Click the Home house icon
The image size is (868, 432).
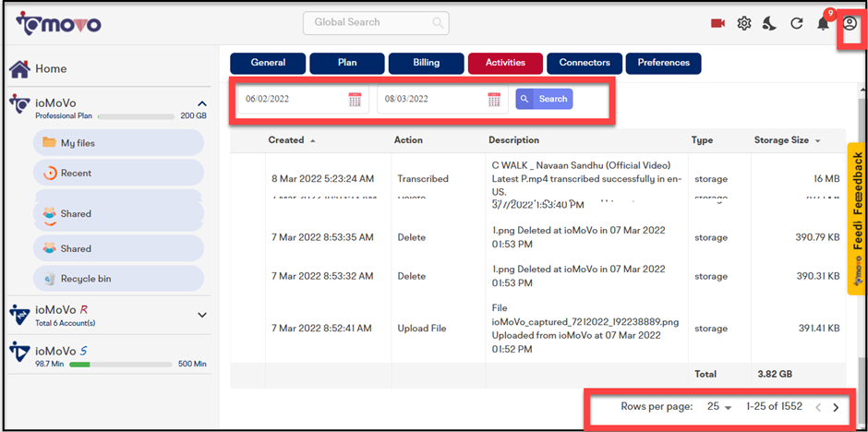(19, 68)
